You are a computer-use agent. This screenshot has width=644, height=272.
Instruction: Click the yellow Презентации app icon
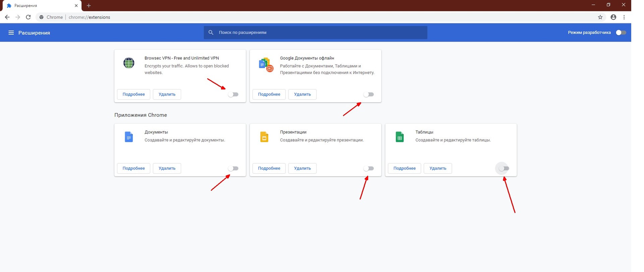point(264,137)
